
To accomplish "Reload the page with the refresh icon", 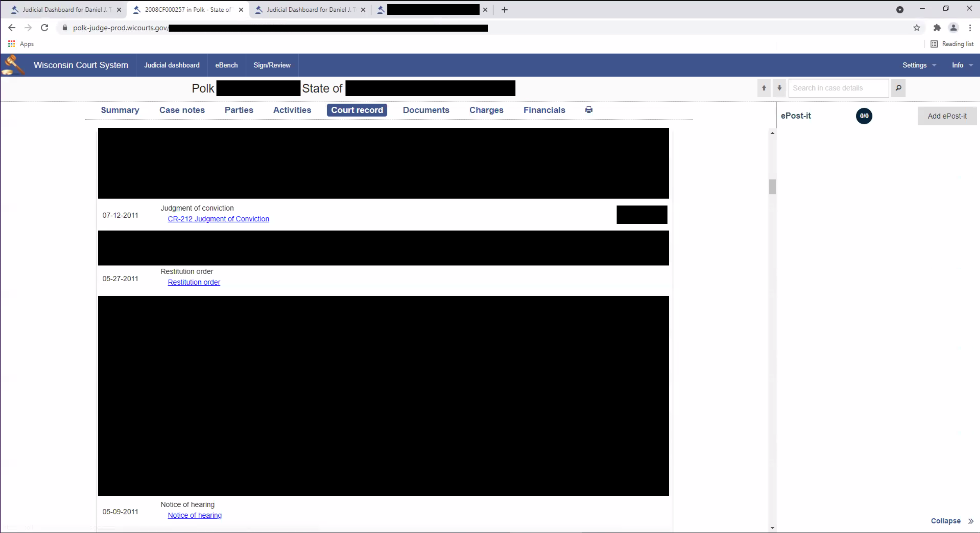I will (45, 28).
